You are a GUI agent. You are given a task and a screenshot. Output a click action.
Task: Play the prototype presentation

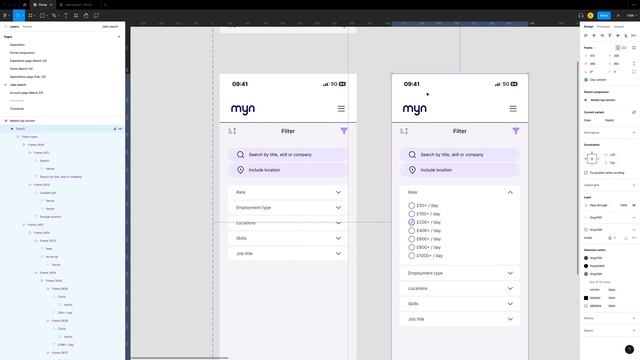618,16
